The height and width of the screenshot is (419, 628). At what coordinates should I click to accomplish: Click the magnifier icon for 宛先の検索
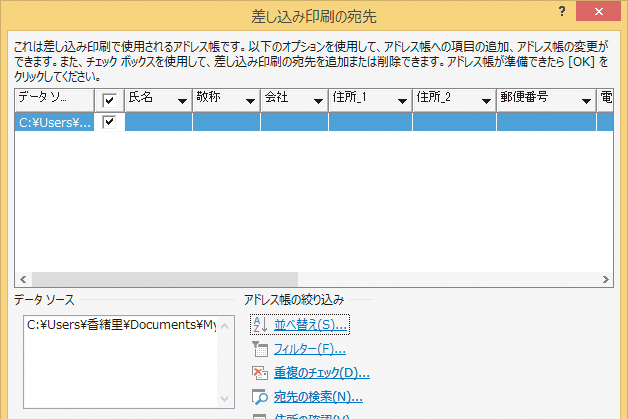coord(260,397)
